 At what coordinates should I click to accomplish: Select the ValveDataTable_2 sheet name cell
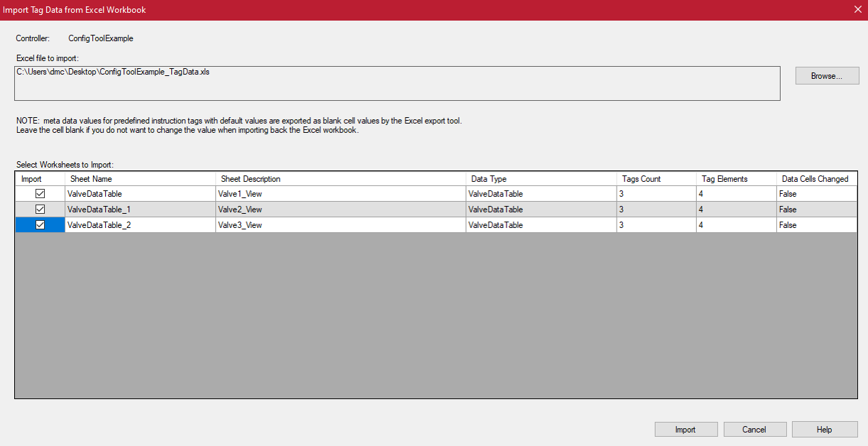coord(141,225)
